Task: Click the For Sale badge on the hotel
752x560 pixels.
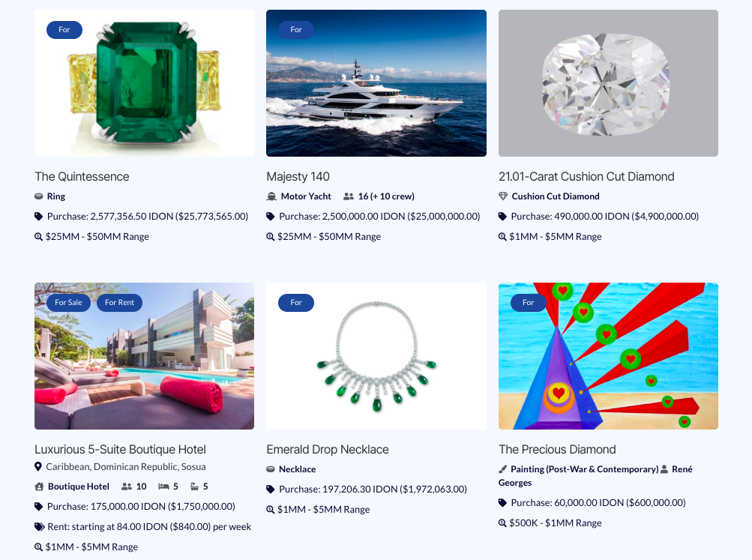Action: click(x=68, y=303)
